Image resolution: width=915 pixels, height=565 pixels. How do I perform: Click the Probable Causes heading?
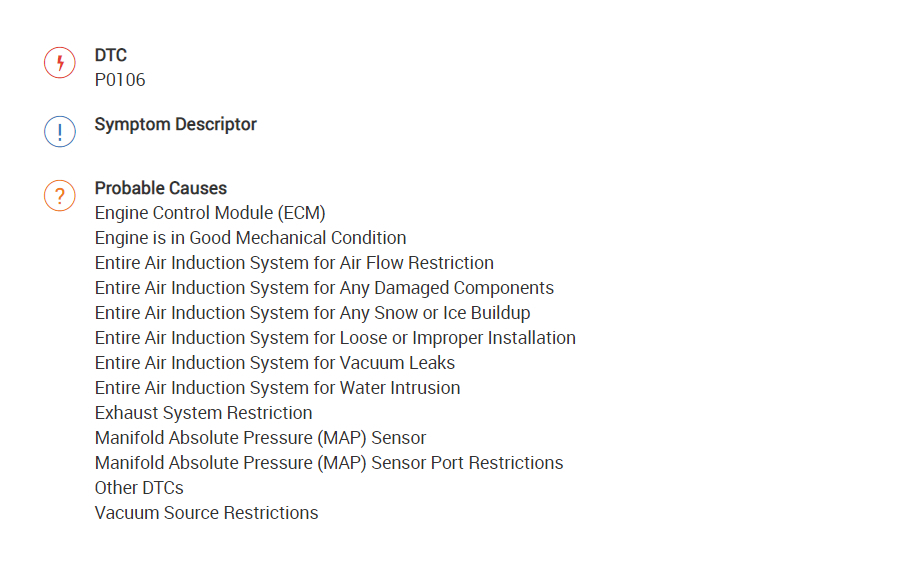161,188
